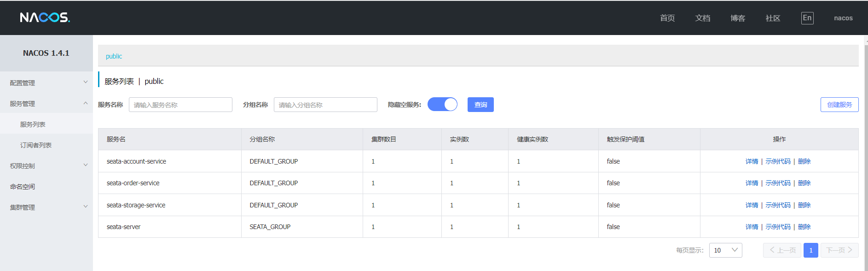Open the page size dropdown showing 10
This screenshot has height=271, width=868.
(725, 250)
